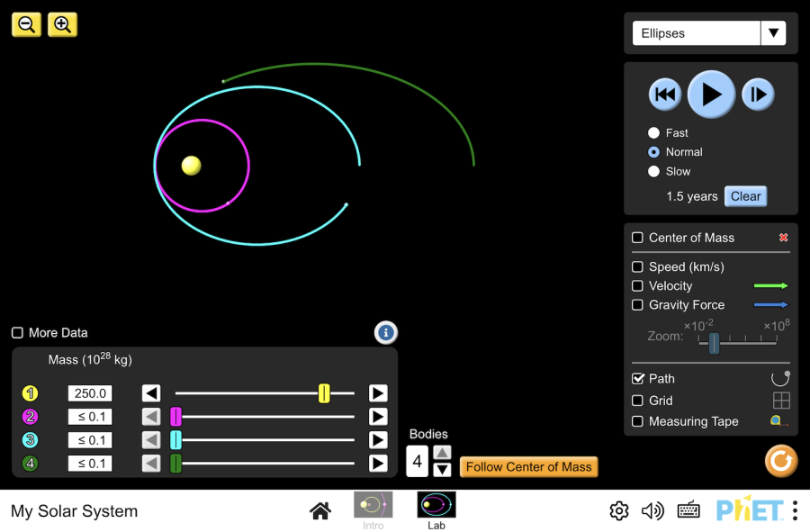Switch to the Intro screen tab
810x532 pixels.
[373, 510]
